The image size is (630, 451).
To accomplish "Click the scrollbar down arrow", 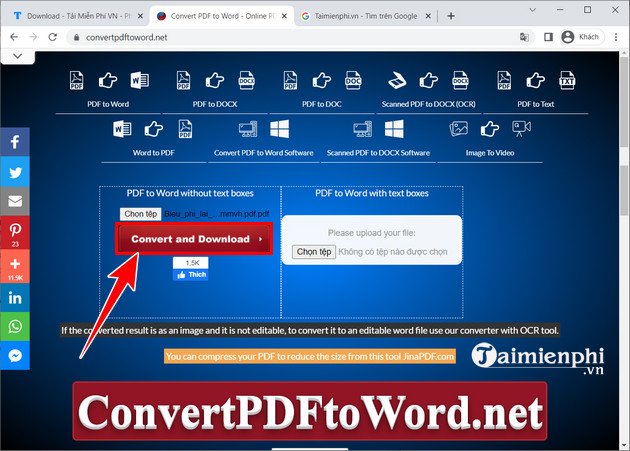I will pyautogui.click(x=624, y=445).
